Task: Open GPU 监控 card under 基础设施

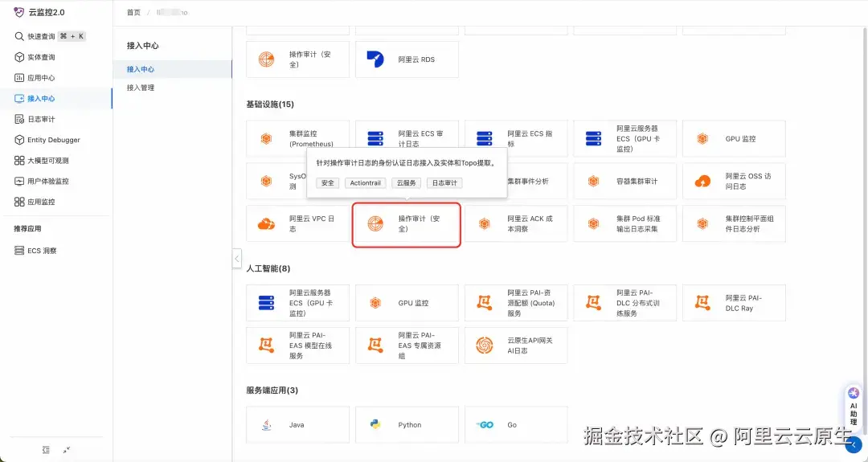Action: [x=734, y=138]
